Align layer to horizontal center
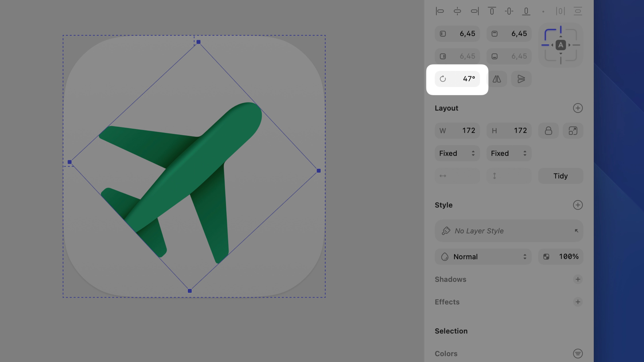Image resolution: width=644 pixels, height=362 pixels. tap(458, 11)
